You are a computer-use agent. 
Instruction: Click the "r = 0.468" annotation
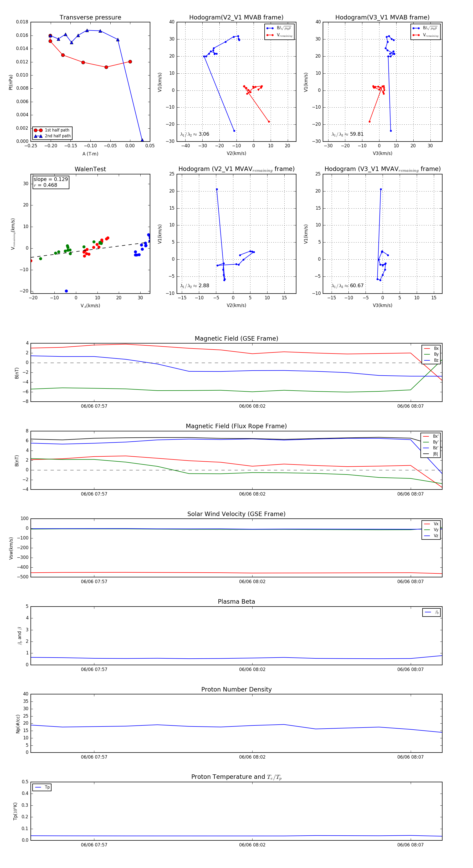(45, 185)
